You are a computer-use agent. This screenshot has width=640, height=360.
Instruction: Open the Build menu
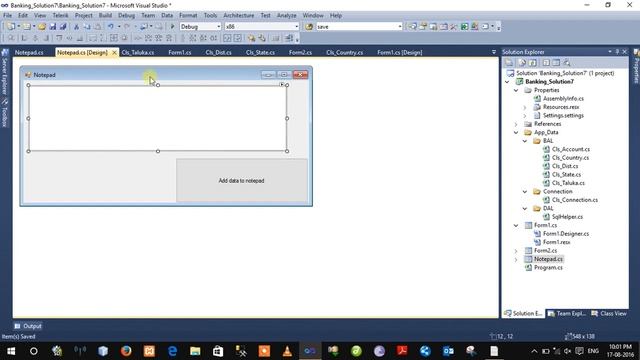[105, 16]
